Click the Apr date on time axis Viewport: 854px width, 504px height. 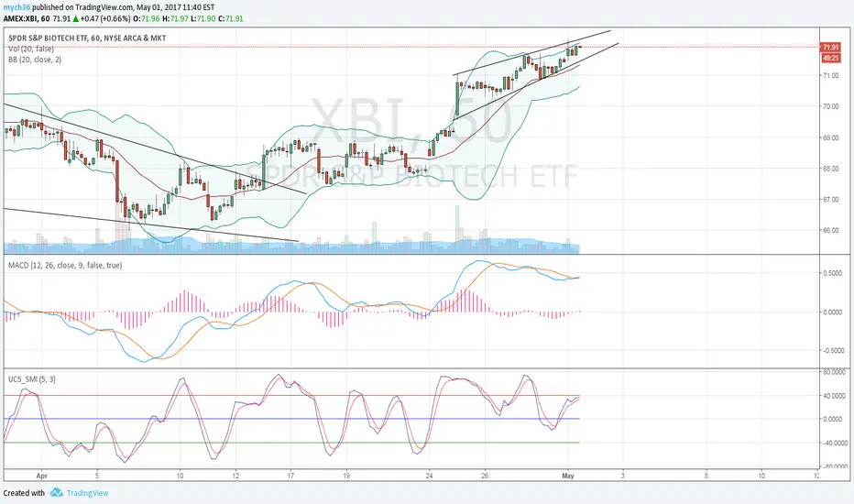42,476
